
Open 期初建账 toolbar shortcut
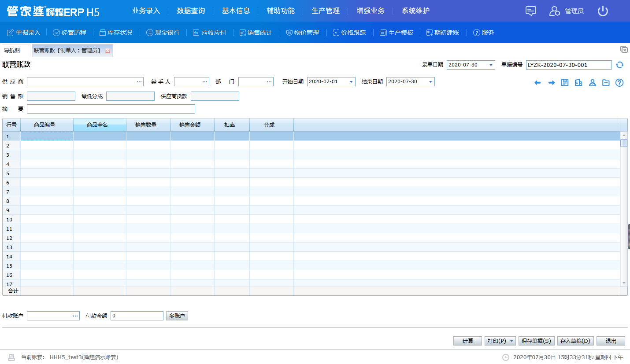(443, 33)
